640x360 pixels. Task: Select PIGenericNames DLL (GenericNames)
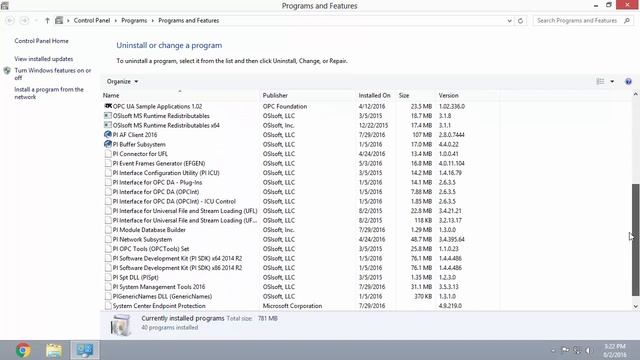pyautogui.click(x=300, y=296)
